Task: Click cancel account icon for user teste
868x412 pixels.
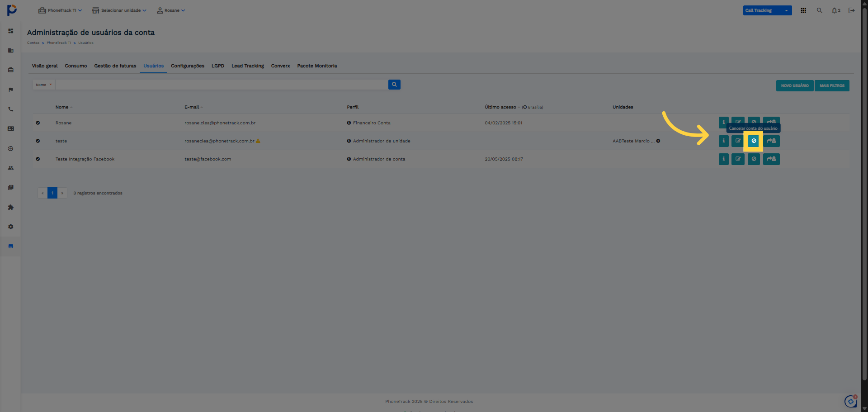Action: pos(753,141)
